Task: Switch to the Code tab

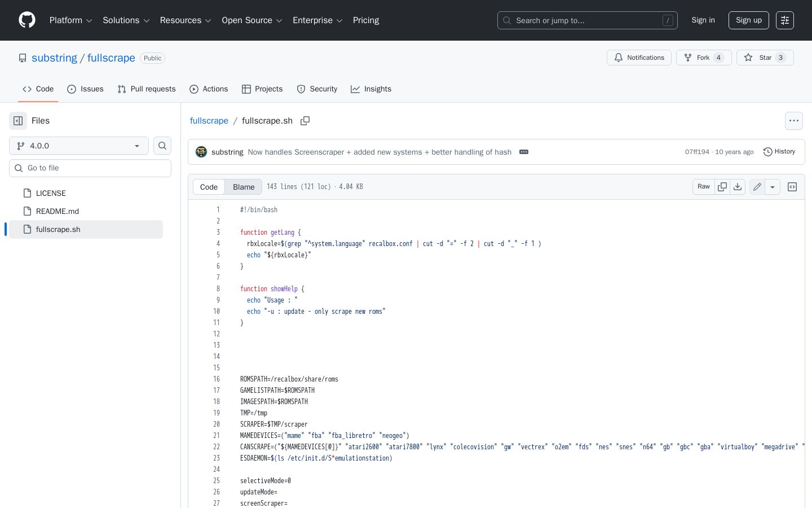Action: coord(38,89)
